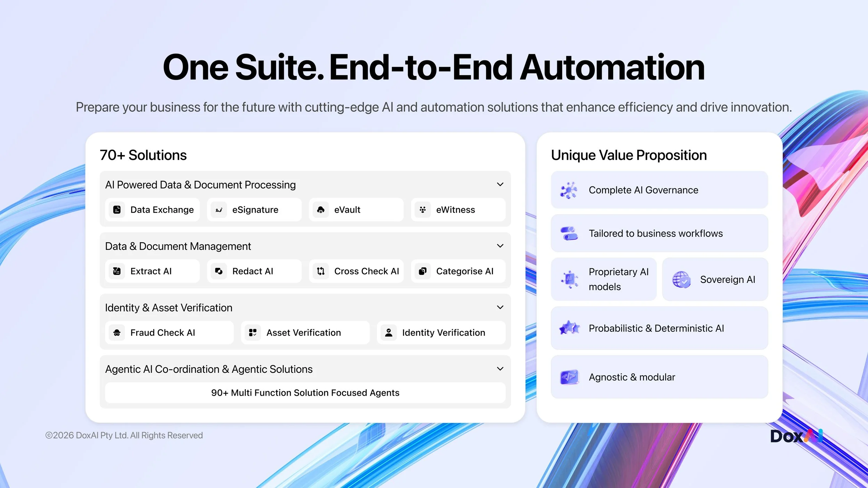Click the Redact AI icon
The width and height of the screenshot is (868, 488).
pyautogui.click(x=219, y=271)
